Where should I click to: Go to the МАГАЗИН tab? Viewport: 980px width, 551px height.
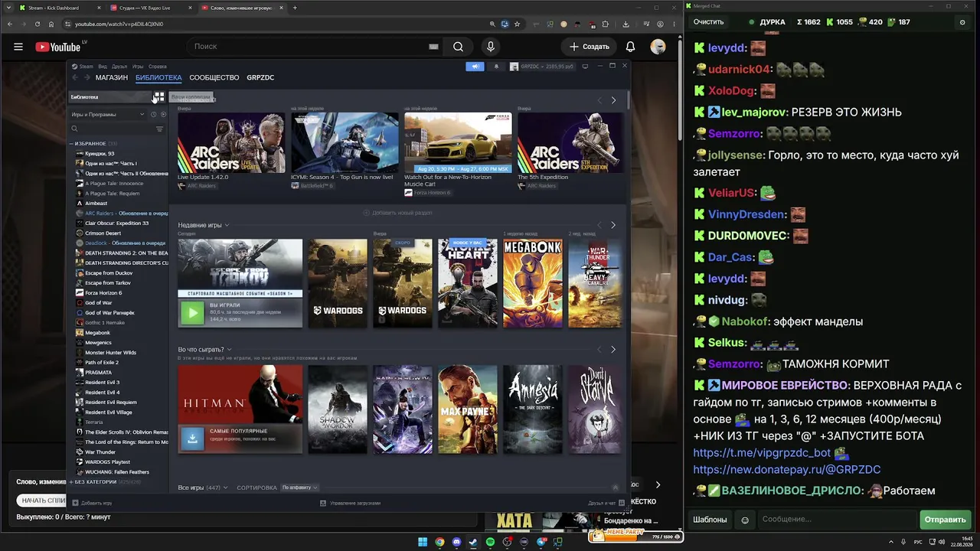click(x=112, y=77)
